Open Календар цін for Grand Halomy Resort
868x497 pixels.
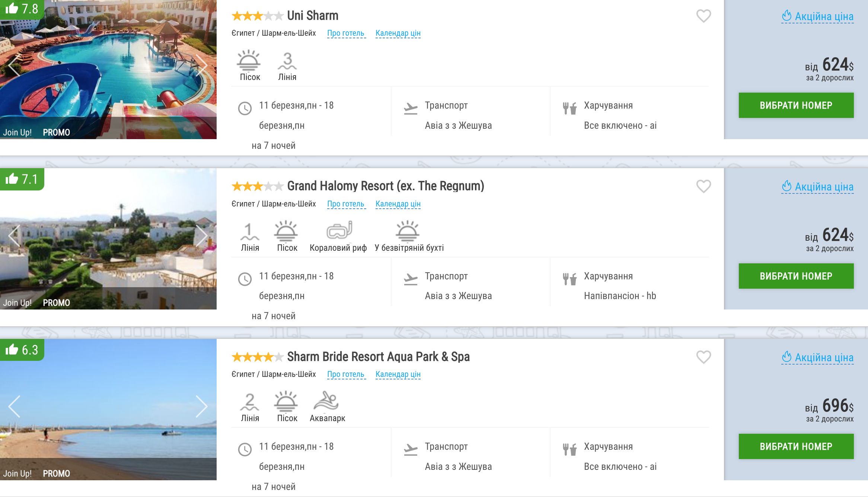click(x=398, y=204)
